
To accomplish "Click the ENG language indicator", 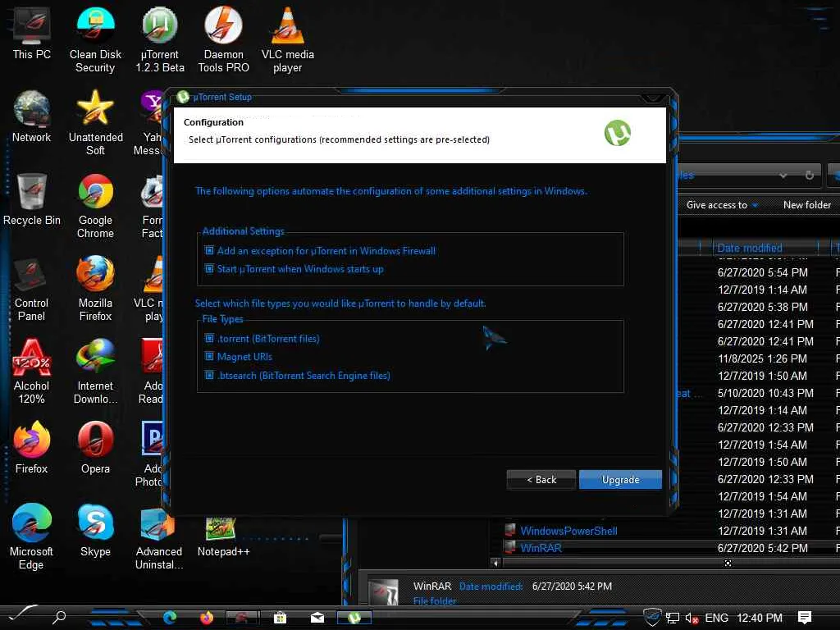I will [x=716, y=618].
